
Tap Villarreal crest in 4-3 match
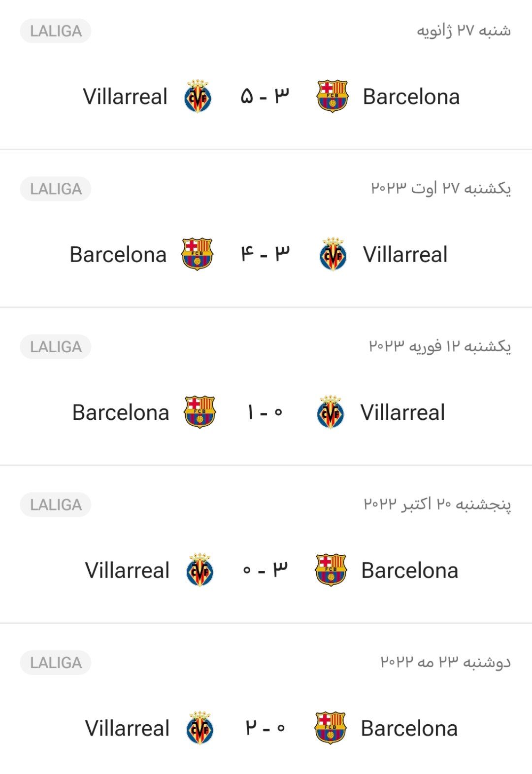(x=333, y=254)
